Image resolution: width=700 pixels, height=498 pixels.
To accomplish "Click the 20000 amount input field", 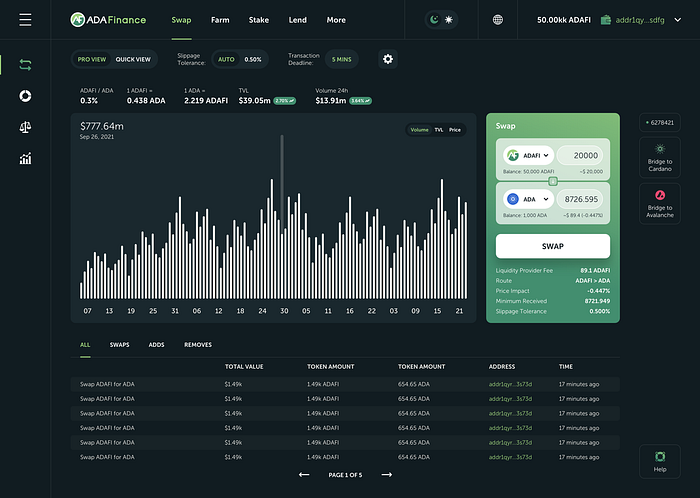I will click(x=580, y=155).
